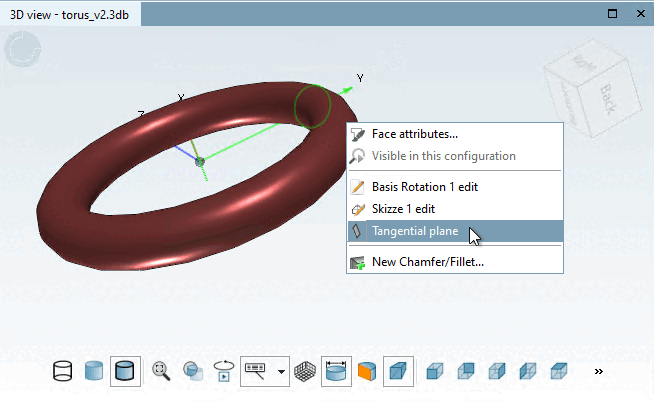Click the transparency sphere-cylinder icon
This screenshot has height=406, width=654.
coord(193,371)
